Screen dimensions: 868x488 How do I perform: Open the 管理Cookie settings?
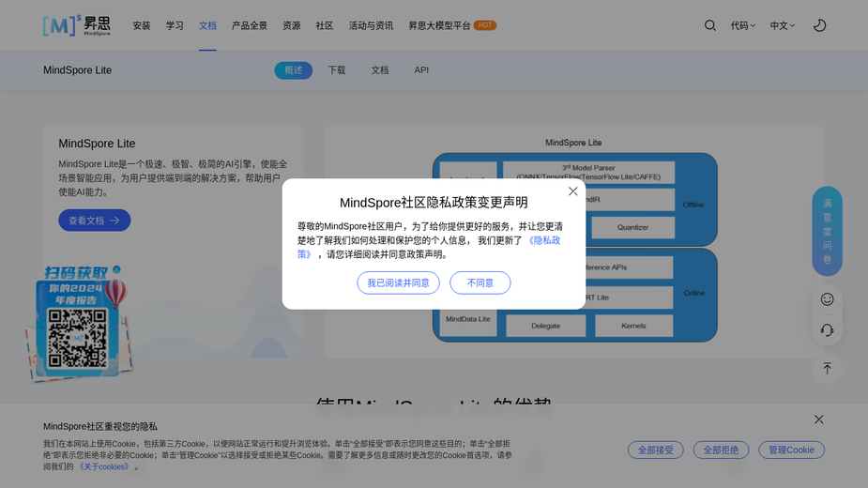791,450
